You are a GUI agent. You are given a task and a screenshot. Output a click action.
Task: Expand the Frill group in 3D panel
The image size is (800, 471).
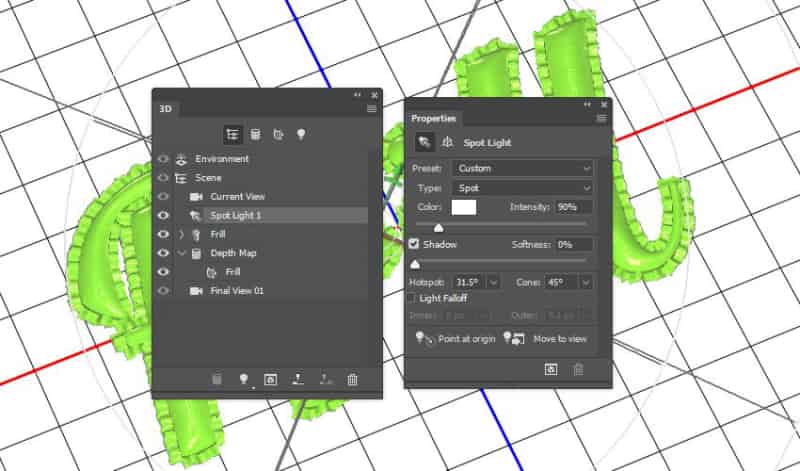[x=182, y=234]
